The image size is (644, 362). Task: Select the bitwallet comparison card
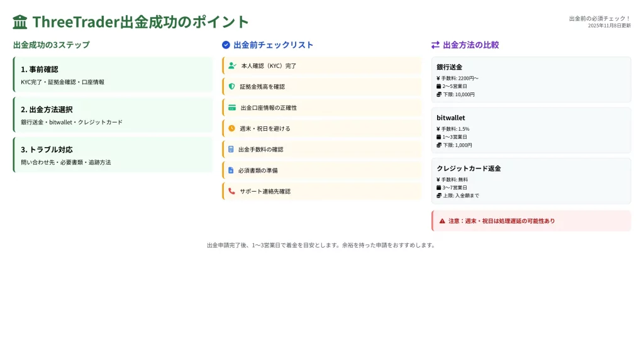pos(531,131)
